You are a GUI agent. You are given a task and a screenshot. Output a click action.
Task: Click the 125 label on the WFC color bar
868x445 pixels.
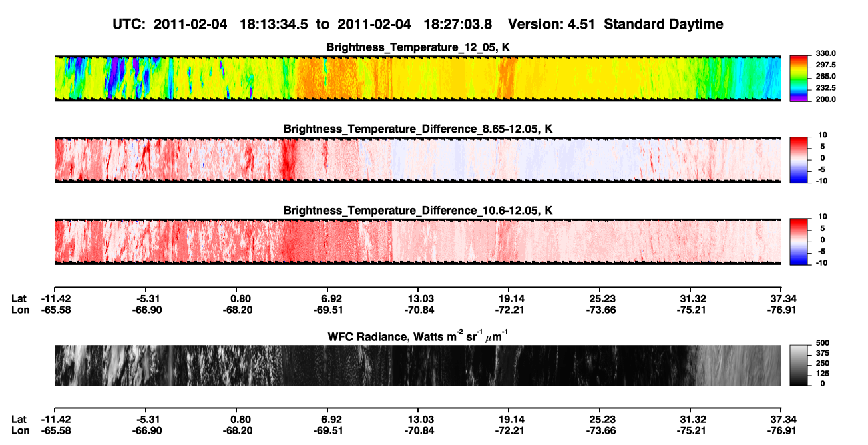(823, 373)
